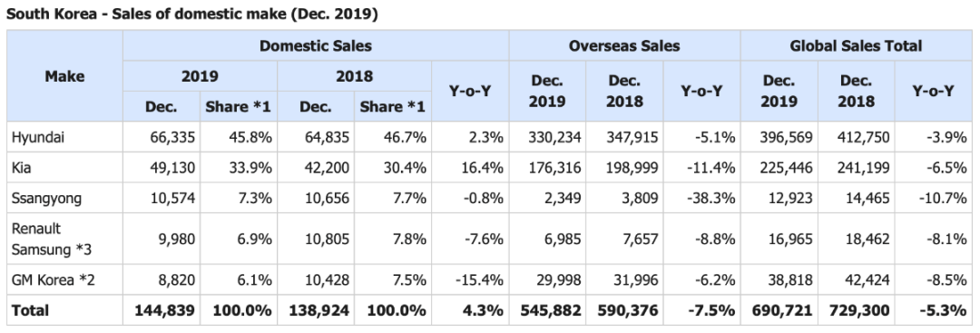
Task: Select the Total row label
Action: (65, 310)
